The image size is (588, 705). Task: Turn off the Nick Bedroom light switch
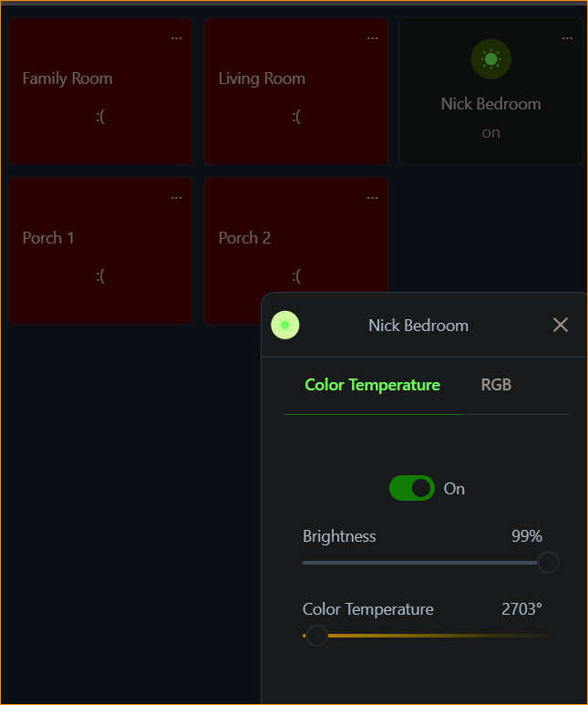click(412, 488)
